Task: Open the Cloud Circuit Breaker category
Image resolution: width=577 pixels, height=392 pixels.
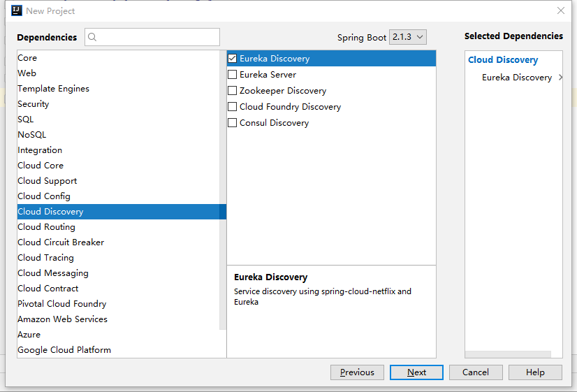Action: point(118,242)
